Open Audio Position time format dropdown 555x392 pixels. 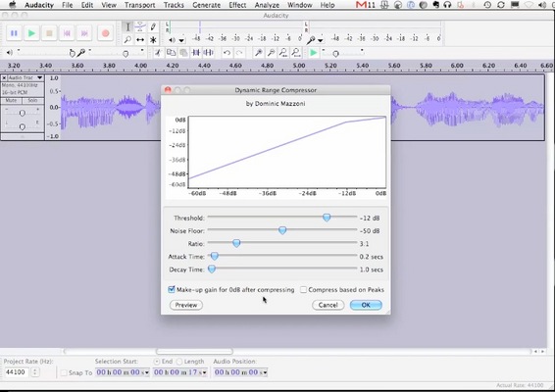tap(265, 372)
